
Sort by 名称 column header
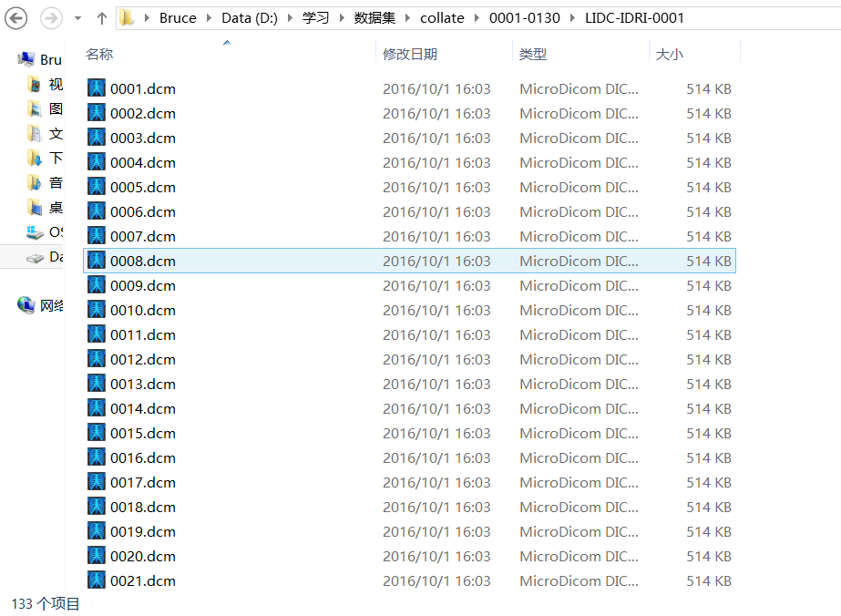pyautogui.click(x=99, y=54)
